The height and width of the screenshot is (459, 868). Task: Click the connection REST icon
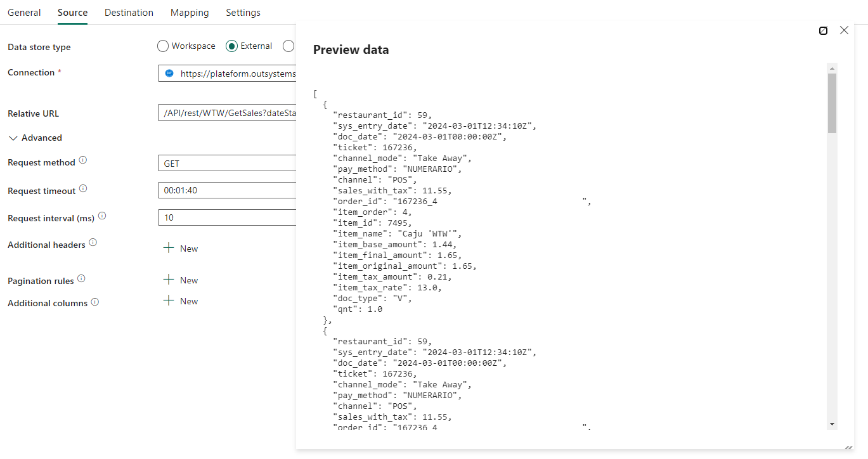169,73
